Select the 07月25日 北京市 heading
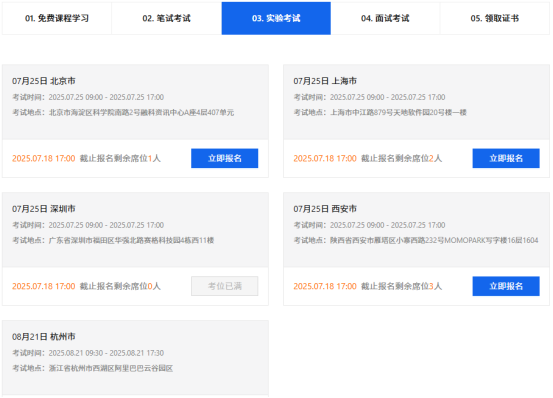553x398 pixels. click(x=44, y=81)
